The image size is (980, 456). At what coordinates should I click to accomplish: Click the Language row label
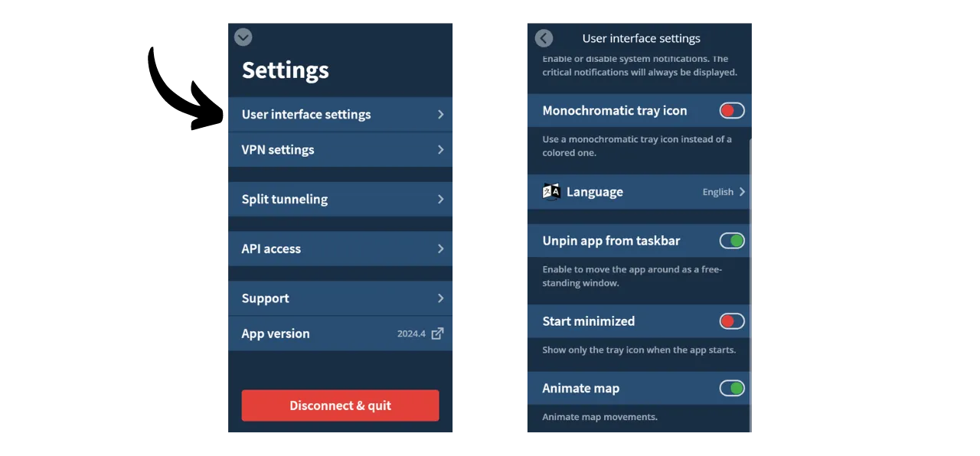pyautogui.click(x=594, y=192)
